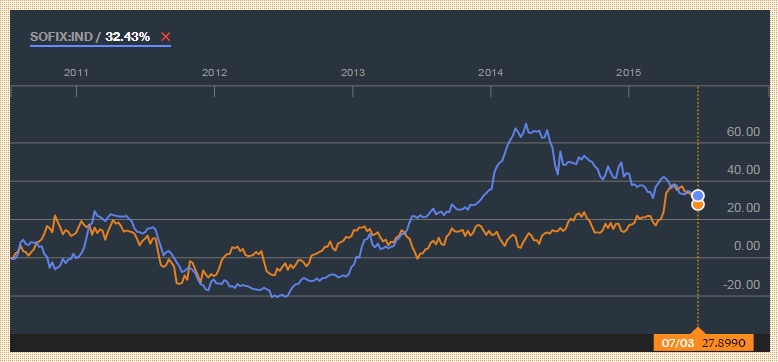Select the blue SOFIX end-point marker
The height and width of the screenshot is (362, 778).
point(698,195)
